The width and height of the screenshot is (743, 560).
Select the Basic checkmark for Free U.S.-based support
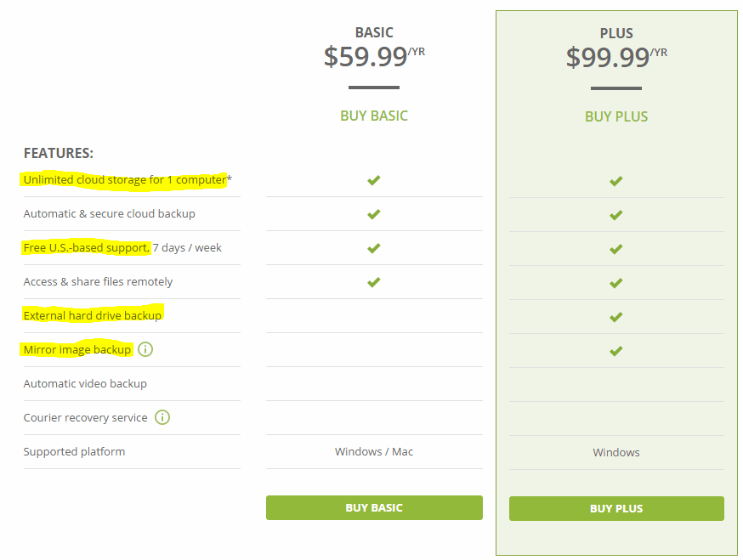pos(373,248)
